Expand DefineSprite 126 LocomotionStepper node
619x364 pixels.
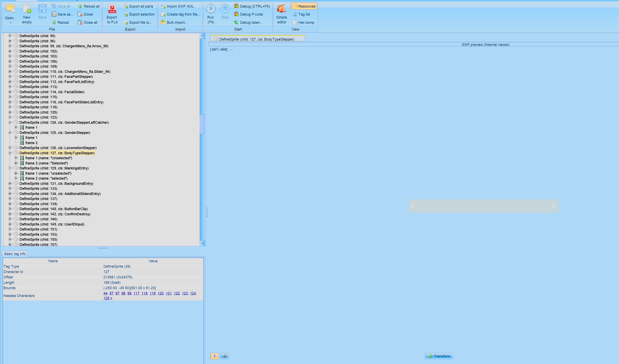tap(10, 148)
